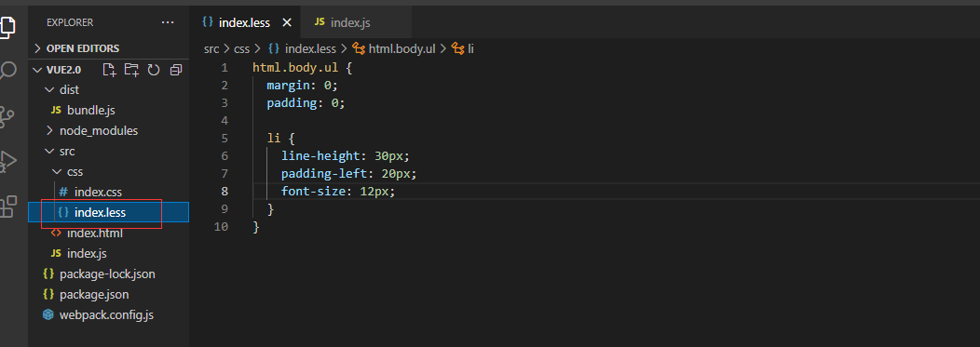Screen dimensions: 980x347
Task: Select the index.less editor tab
Action: coord(244,23)
